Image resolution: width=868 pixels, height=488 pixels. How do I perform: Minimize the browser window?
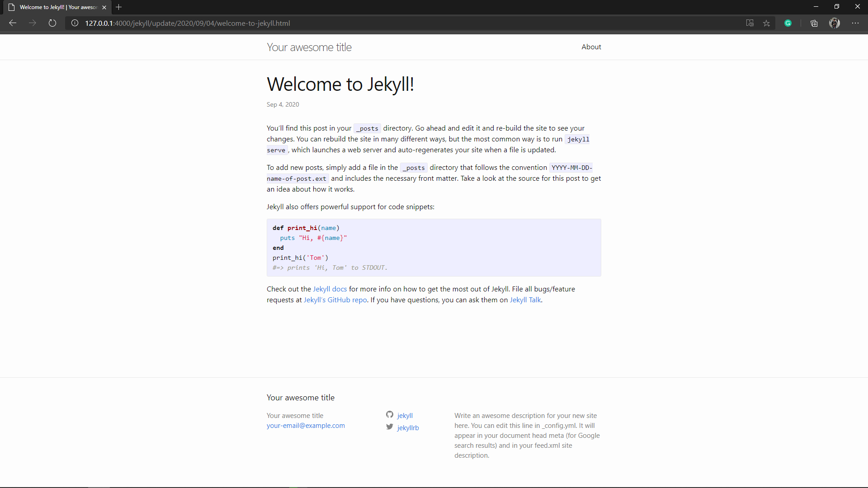pos(816,7)
